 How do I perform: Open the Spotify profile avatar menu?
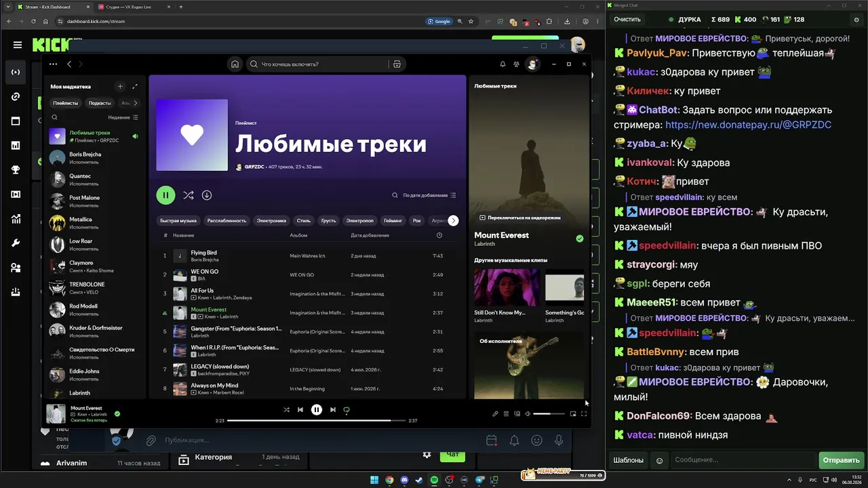pos(532,64)
